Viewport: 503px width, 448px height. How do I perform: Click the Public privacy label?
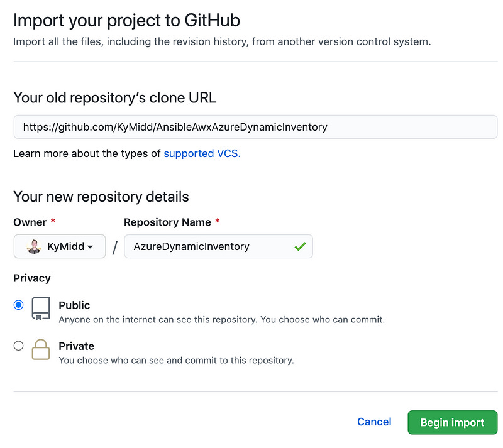(x=74, y=305)
